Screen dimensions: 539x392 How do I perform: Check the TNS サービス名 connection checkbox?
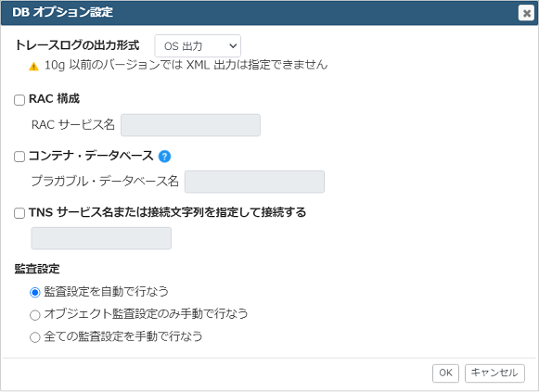[x=19, y=213]
